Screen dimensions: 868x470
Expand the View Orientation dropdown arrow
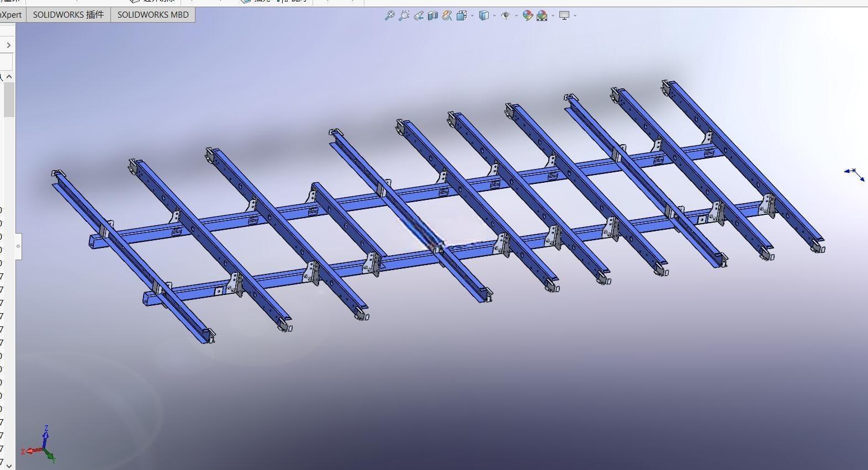[x=472, y=15]
